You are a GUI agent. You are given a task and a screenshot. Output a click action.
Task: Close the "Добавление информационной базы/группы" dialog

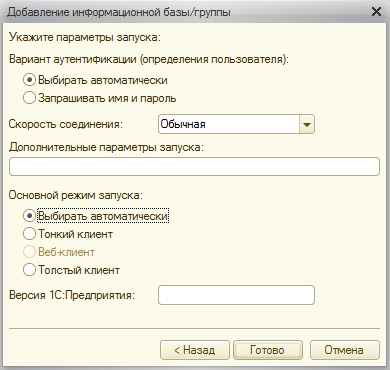(x=376, y=12)
